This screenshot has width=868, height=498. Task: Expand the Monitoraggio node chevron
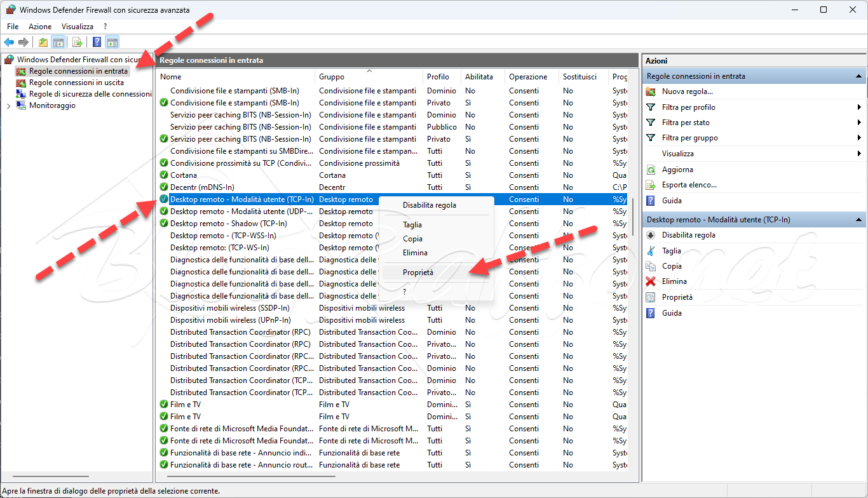tap(8, 106)
